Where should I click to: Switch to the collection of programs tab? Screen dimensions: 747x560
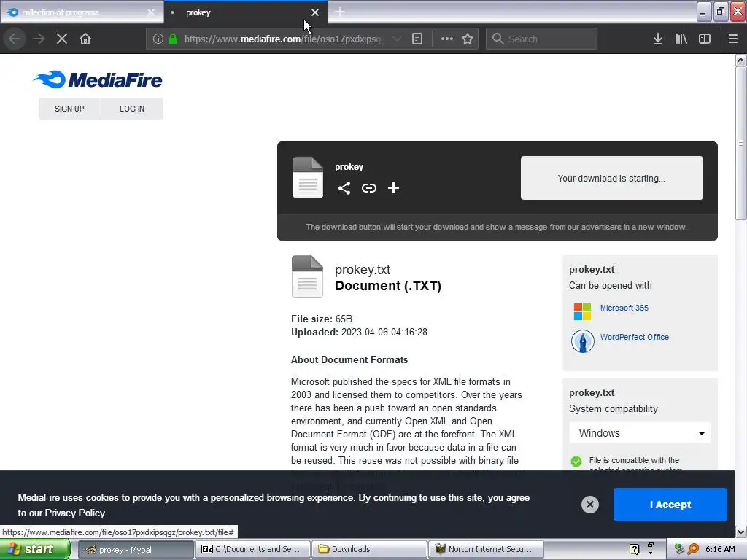tap(76, 12)
